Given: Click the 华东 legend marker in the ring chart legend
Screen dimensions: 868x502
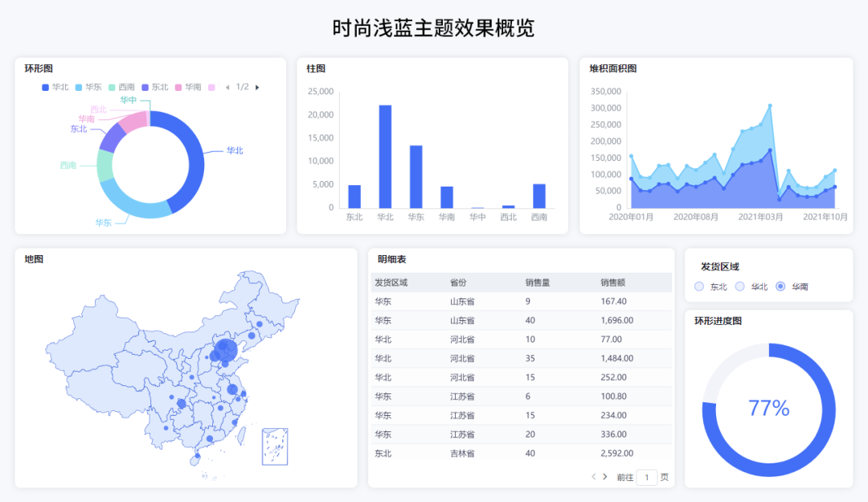Looking at the screenshot, I should tap(77, 87).
